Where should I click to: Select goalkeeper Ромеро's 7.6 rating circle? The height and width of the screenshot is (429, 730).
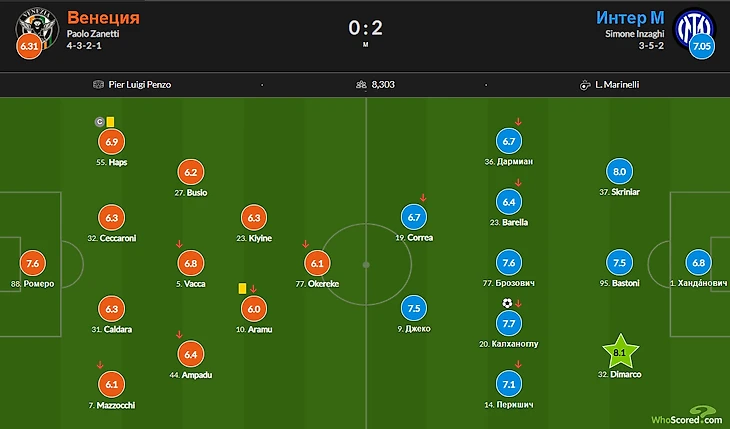[34, 263]
